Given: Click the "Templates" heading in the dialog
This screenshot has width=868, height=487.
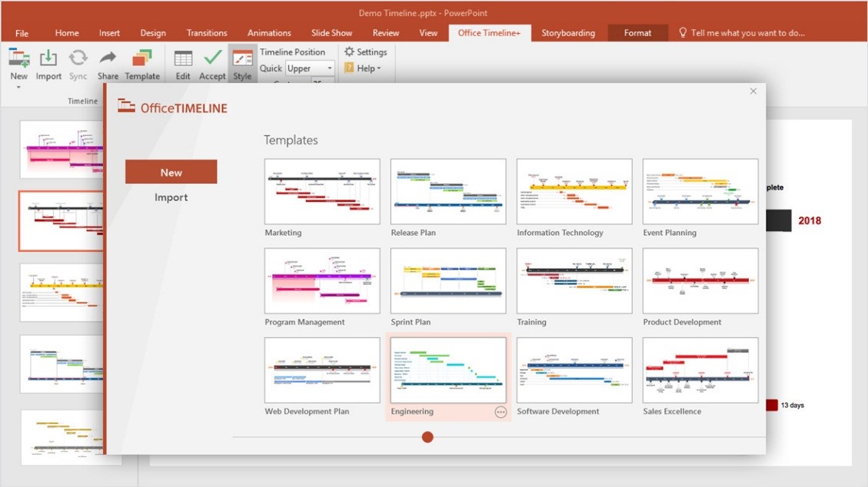Looking at the screenshot, I should tap(291, 140).
